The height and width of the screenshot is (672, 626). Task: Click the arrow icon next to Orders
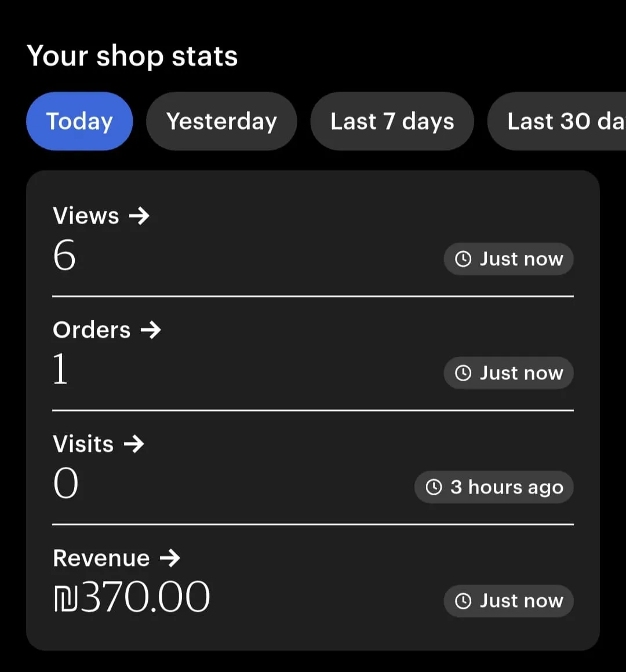[x=151, y=330]
